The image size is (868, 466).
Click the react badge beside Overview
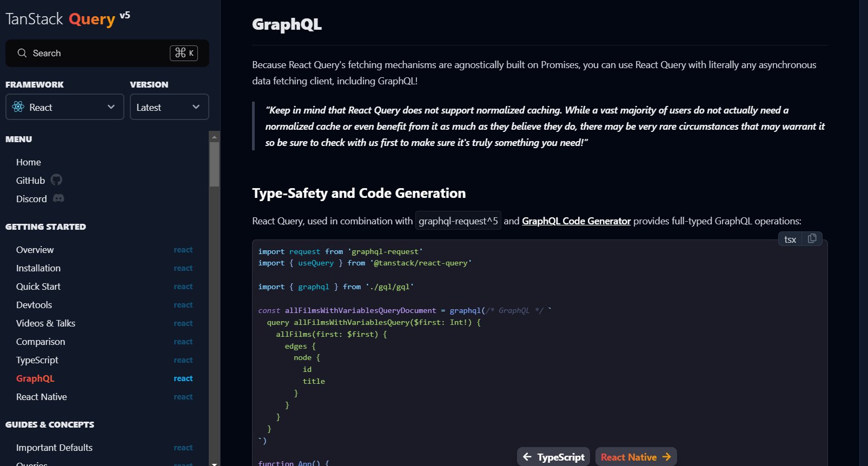click(x=183, y=250)
